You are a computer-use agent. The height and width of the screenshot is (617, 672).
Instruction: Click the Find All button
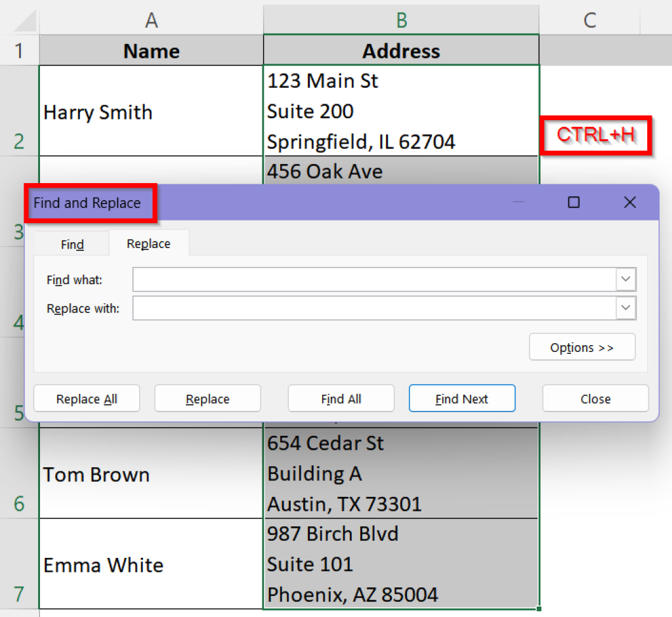click(341, 398)
